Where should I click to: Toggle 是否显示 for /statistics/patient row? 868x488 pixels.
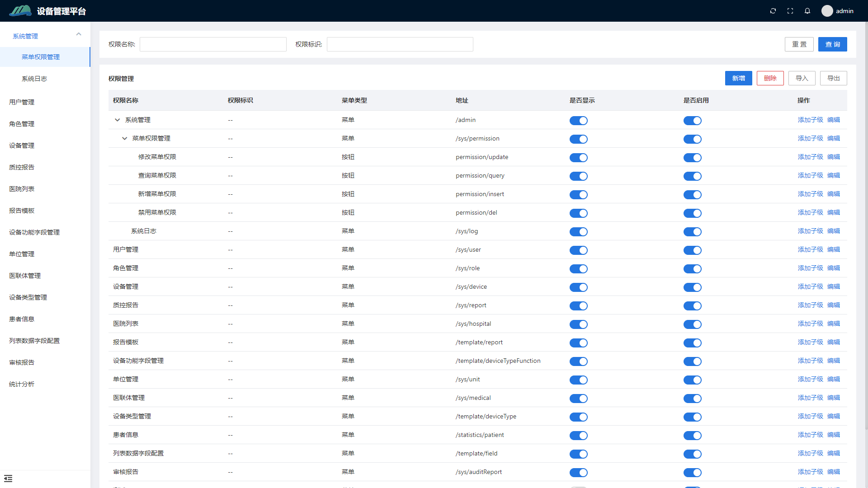pyautogui.click(x=579, y=436)
